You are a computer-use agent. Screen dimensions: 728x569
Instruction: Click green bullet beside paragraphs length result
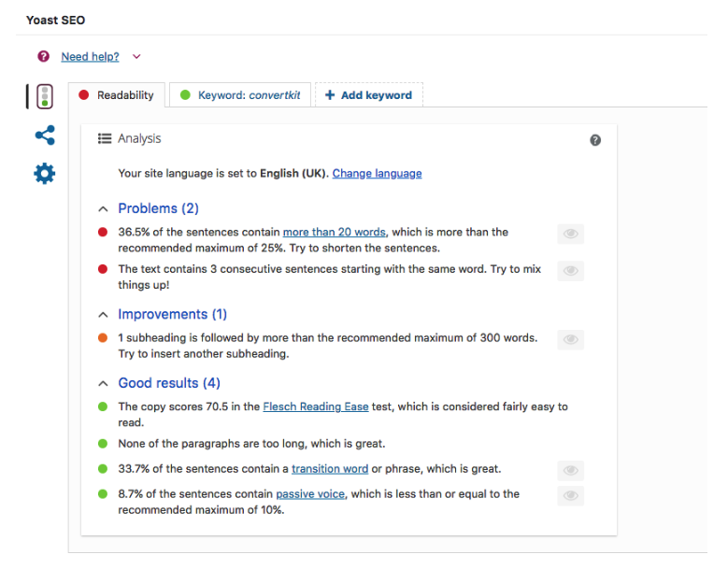(x=103, y=443)
